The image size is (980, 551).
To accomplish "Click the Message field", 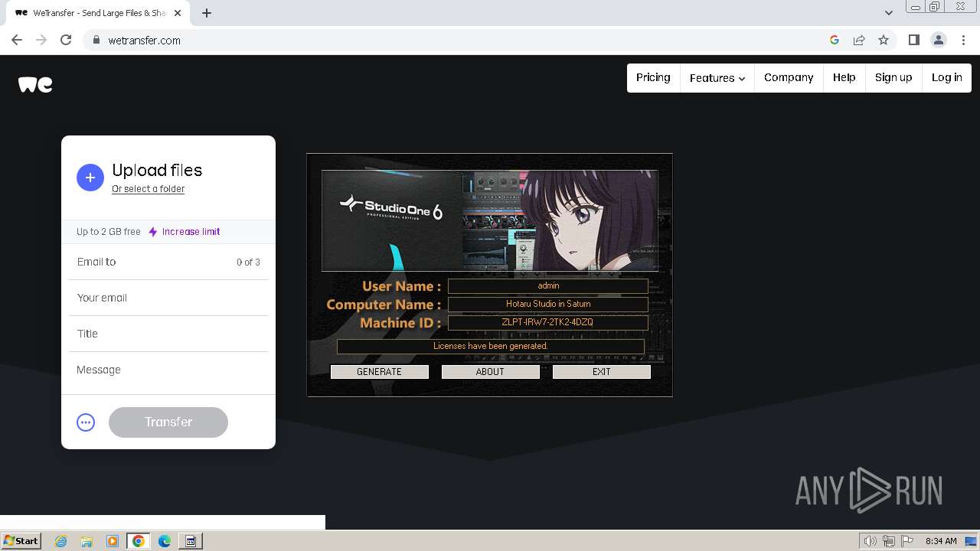I will 168,370.
